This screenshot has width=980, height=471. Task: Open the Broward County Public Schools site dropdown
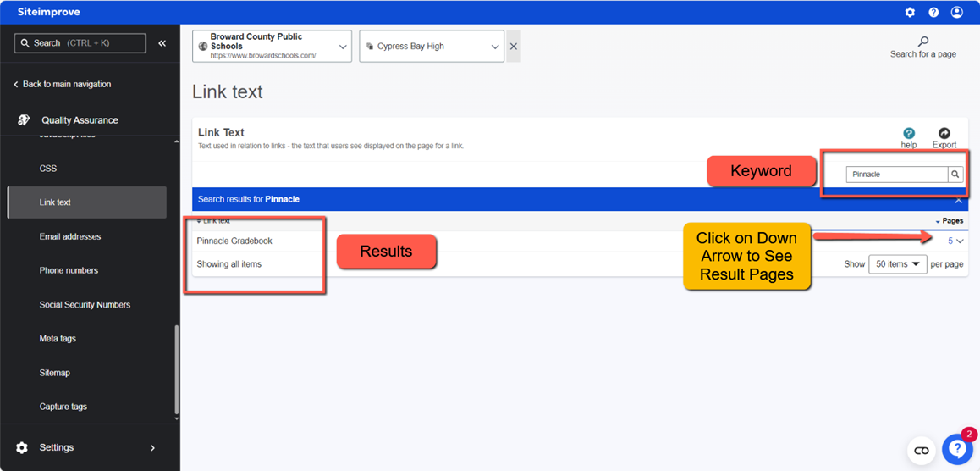point(272,47)
